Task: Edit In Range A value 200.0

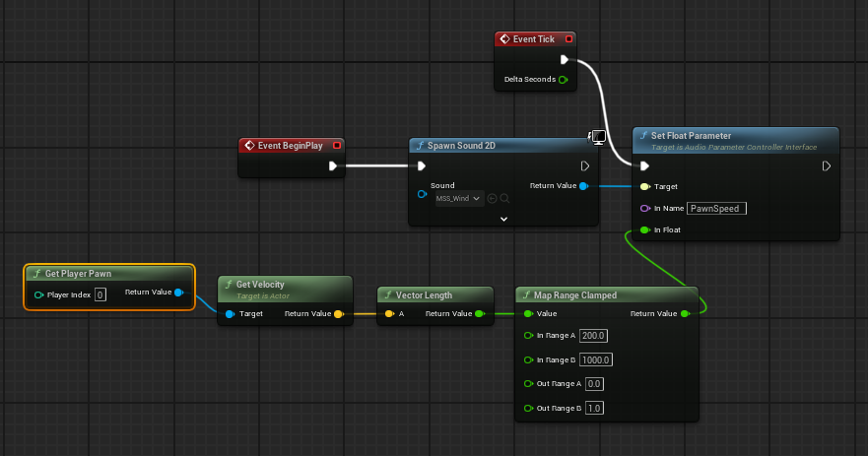Action: click(593, 336)
